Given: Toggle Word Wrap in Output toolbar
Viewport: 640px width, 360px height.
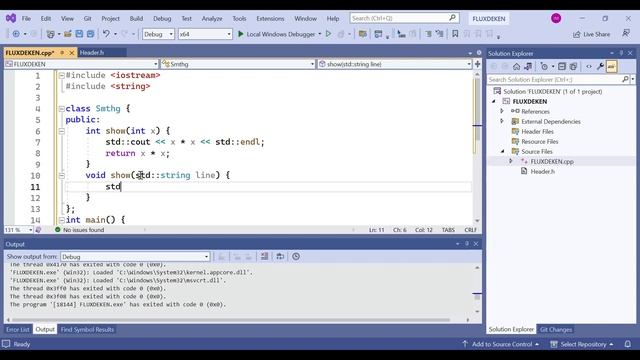Looking at the screenshot, I should pyautogui.click(x=280, y=256).
